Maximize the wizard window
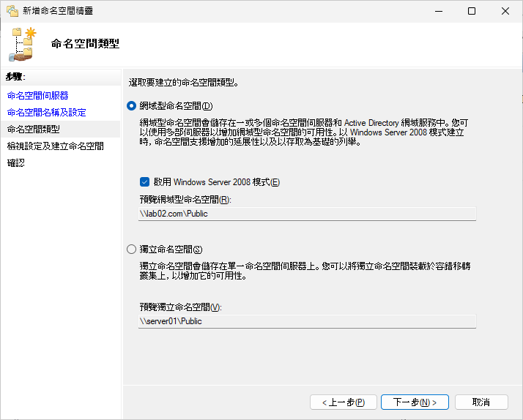 coord(472,11)
